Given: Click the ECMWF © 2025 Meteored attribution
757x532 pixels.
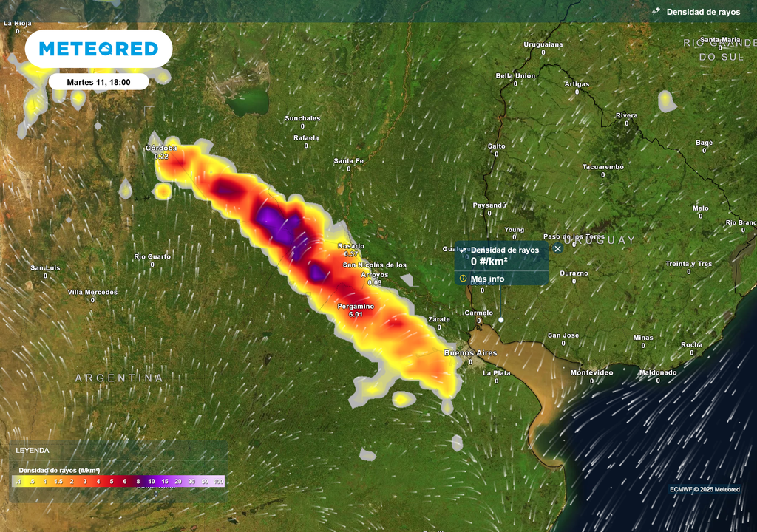Looking at the screenshot, I should tap(705, 490).
